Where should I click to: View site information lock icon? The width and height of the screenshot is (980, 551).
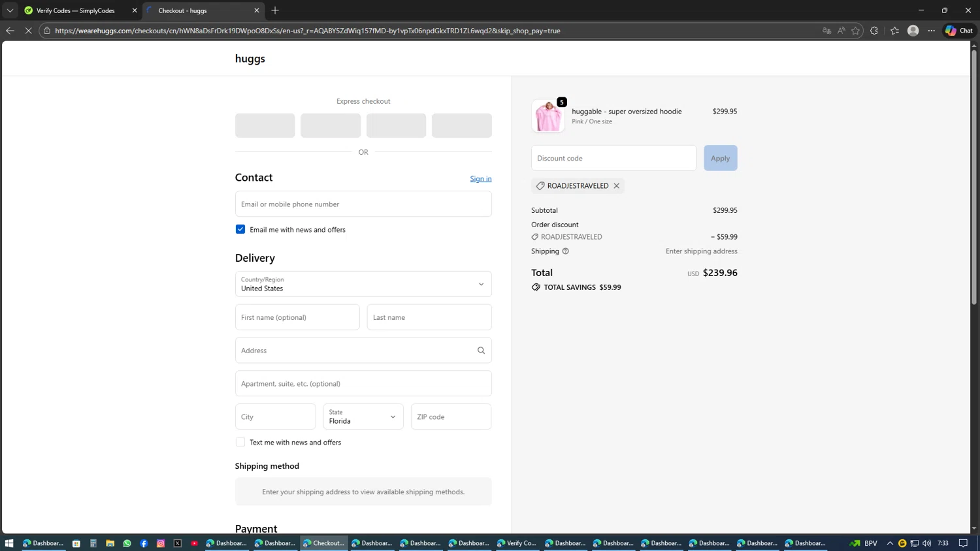(47, 31)
